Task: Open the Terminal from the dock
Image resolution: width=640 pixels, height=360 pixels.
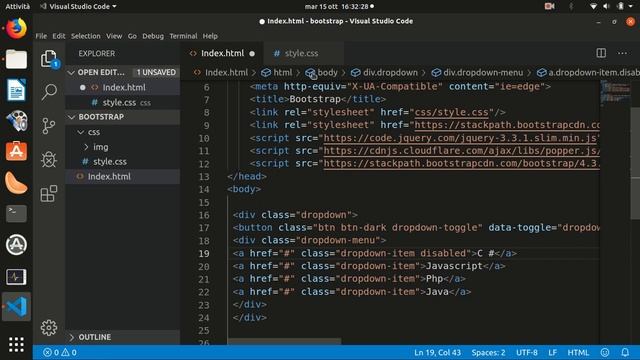Action: [16, 213]
